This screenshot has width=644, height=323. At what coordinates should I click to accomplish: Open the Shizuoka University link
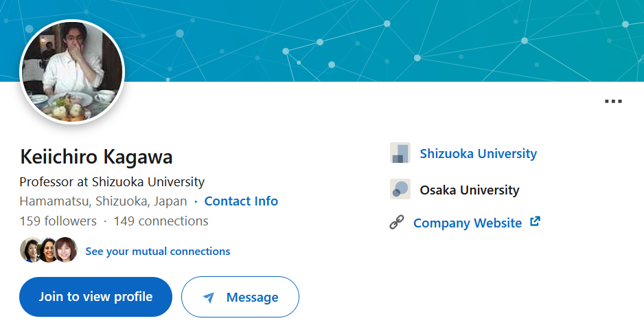click(x=478, y=153)
